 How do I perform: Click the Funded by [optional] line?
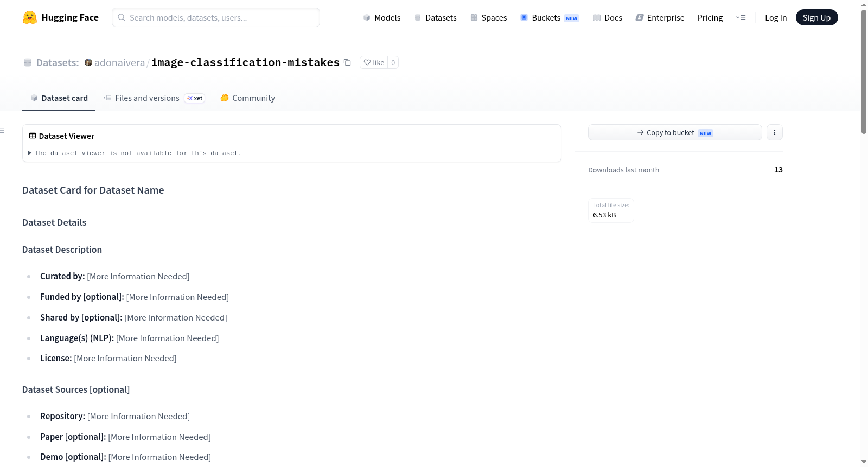click(135, 297)
